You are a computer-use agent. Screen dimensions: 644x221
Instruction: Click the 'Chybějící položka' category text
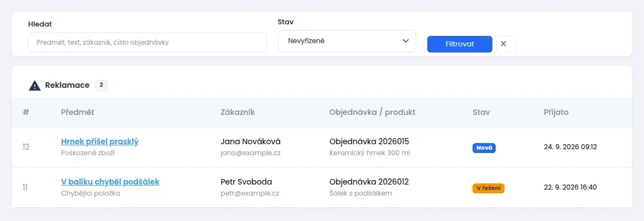(90, 193)
